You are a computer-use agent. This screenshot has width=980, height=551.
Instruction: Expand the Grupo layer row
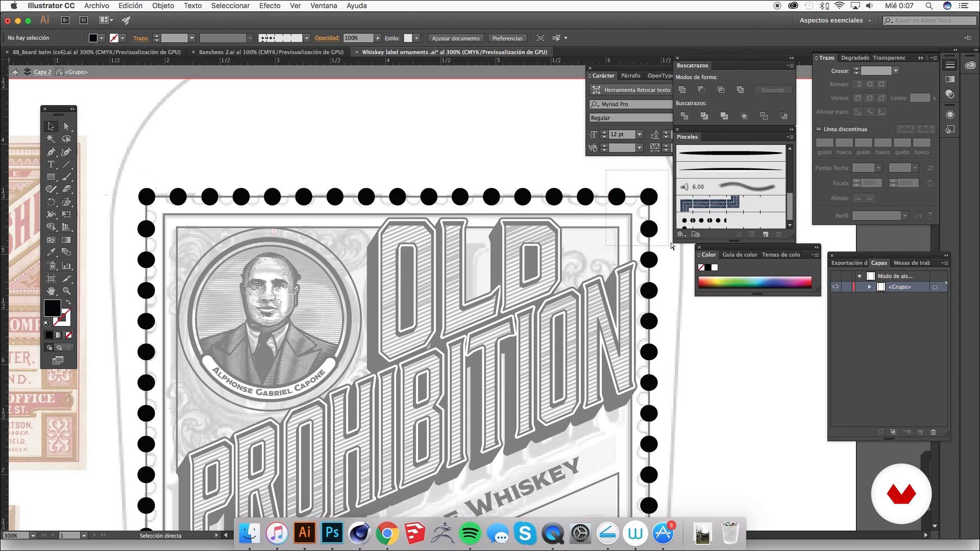click(x=870, y=287)
